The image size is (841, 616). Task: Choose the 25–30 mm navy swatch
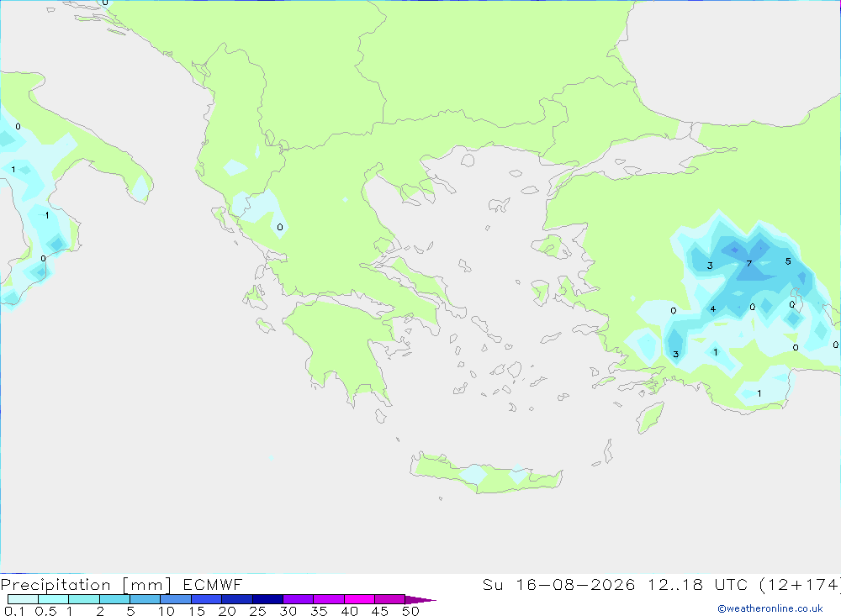[267, 599]
